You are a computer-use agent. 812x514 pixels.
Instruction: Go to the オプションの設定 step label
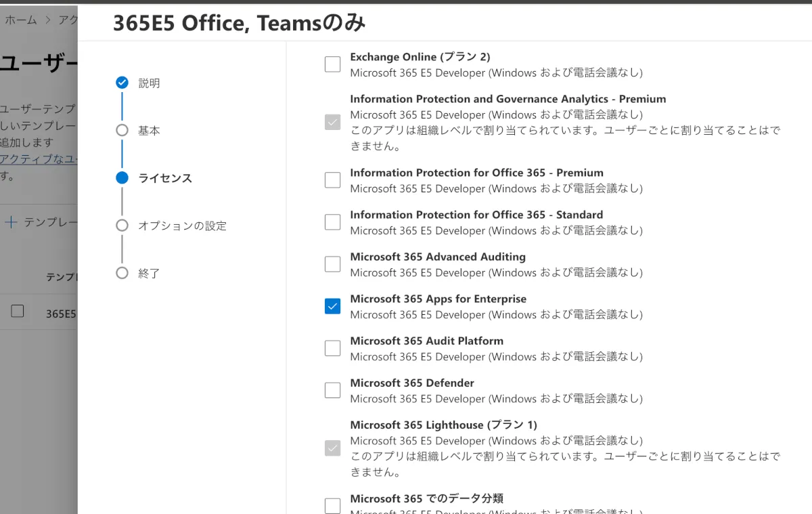182,226
